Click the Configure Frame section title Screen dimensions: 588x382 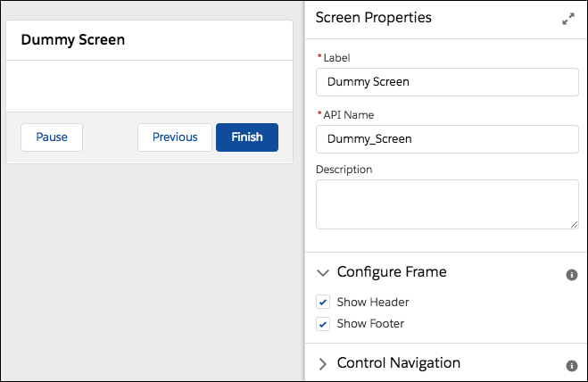coord(392,272)
